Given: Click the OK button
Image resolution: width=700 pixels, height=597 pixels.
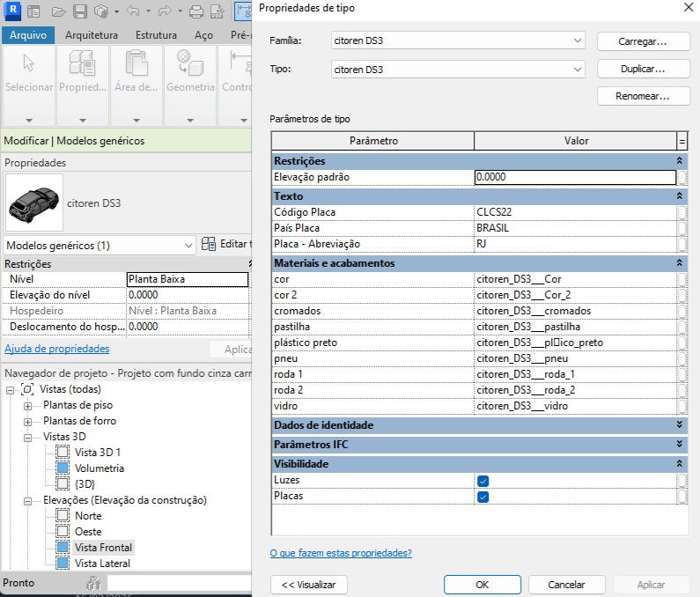Looking at the screenshot, I should pyautogui.click(x=483, y=585).
